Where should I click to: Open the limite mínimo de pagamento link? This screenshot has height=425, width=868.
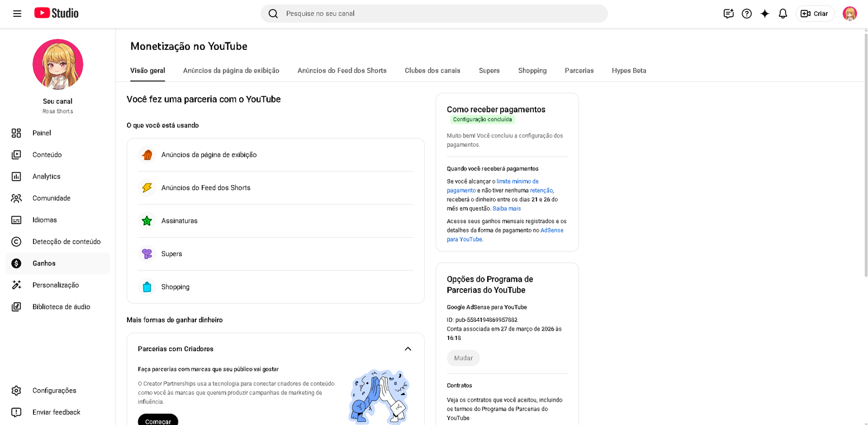[x=493, y=186]
